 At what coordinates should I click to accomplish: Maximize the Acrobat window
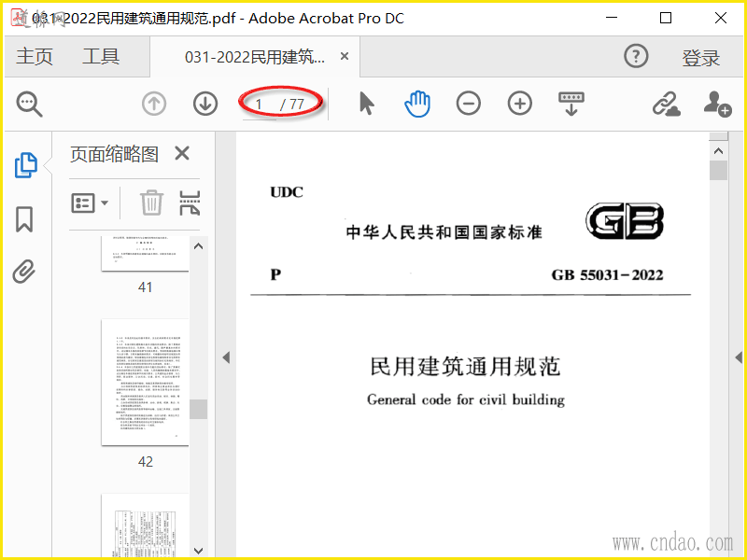[666, 18]
